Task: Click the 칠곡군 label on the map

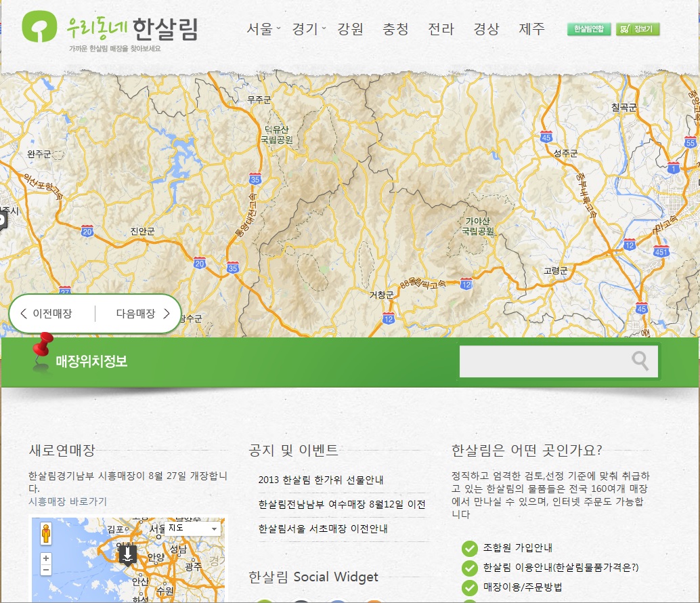Action: (x=624, y=107)
